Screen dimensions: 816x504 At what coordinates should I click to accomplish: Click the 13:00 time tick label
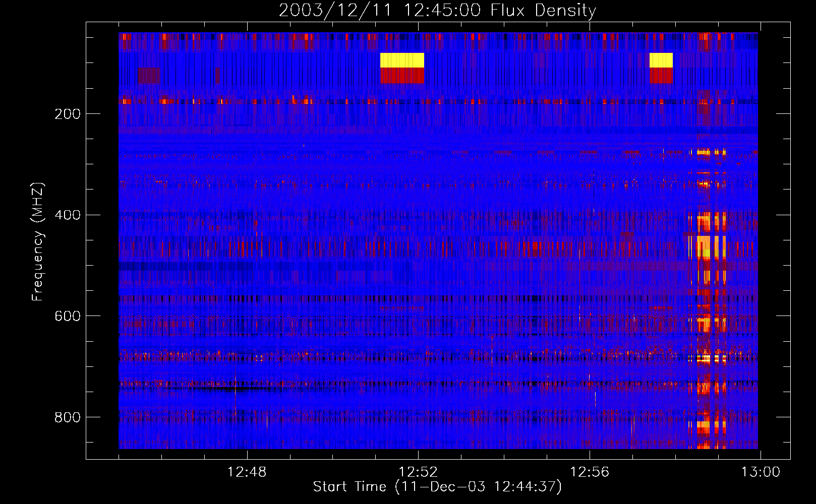tap(761, 472)
